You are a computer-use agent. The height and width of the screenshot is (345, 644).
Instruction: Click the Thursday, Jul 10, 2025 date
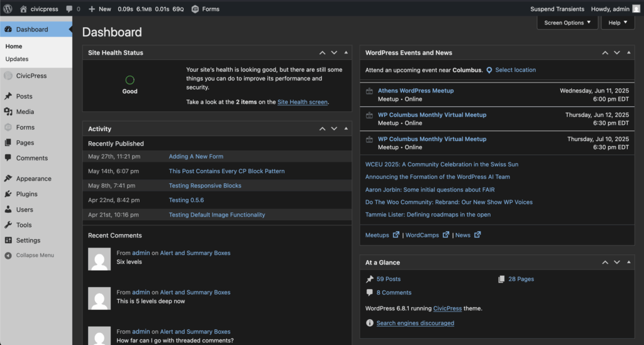(598, 139)
